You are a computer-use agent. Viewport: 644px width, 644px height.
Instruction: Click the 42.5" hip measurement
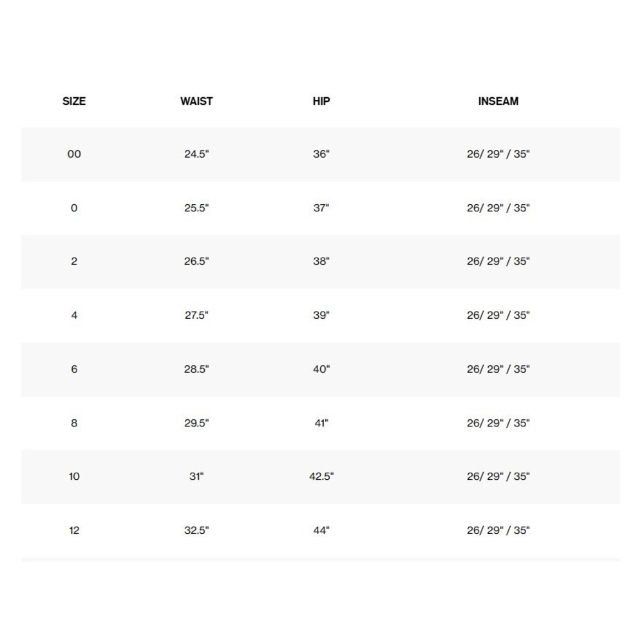pos(321,477)
